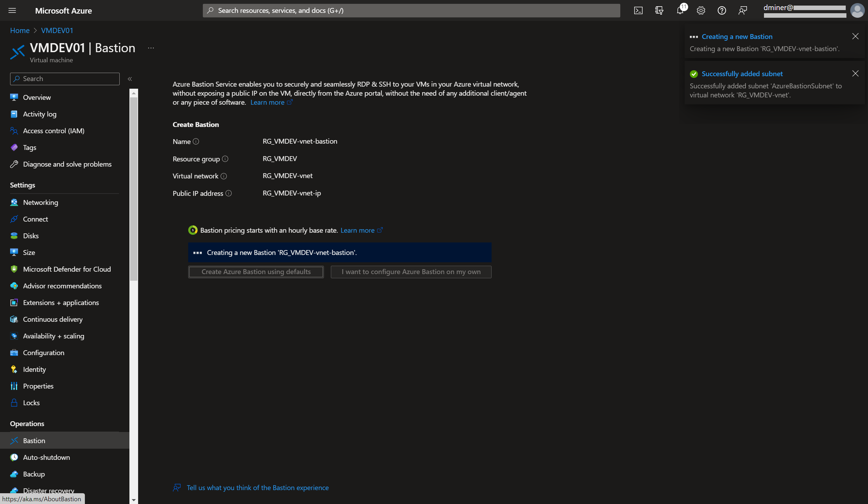Screen dimensions: 868x504
Task: Show info tooltip for Public IP address
Action: point(229,193)
